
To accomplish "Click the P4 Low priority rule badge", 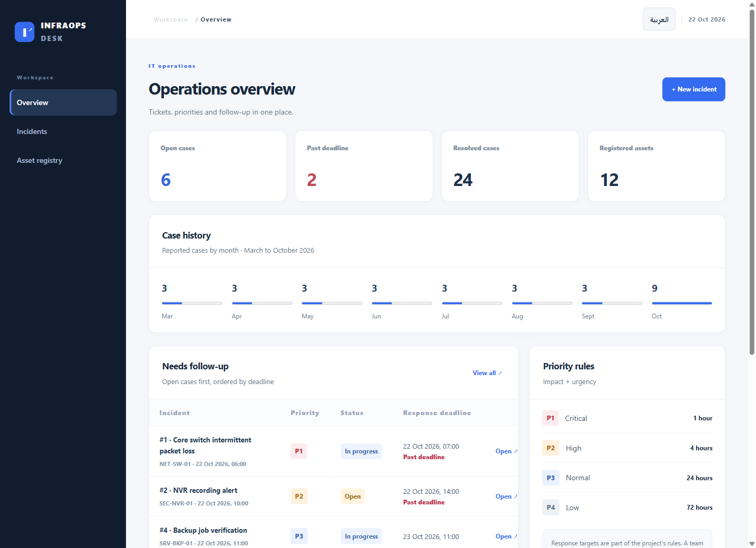I will 551,508.
